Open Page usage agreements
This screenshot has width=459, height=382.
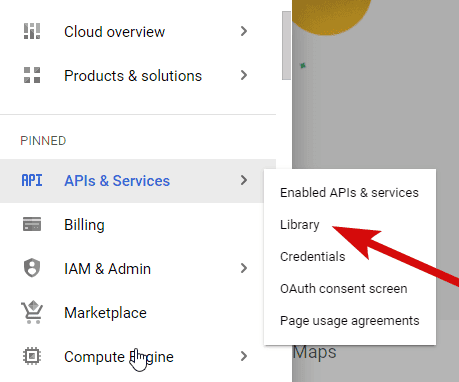(x=350, y=321)
